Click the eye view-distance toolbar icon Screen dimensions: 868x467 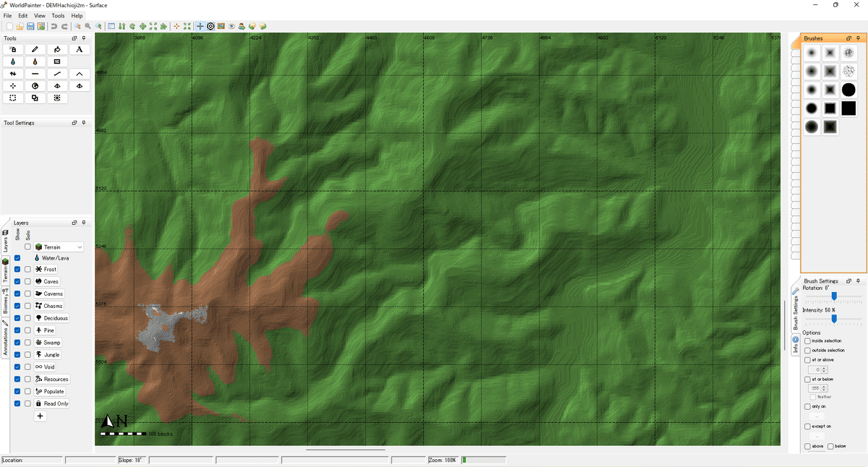(231, 27)
